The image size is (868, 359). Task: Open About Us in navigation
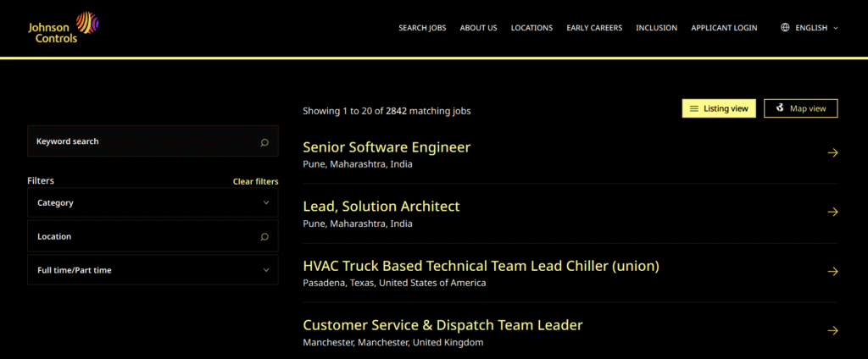(x=478, y=28)
